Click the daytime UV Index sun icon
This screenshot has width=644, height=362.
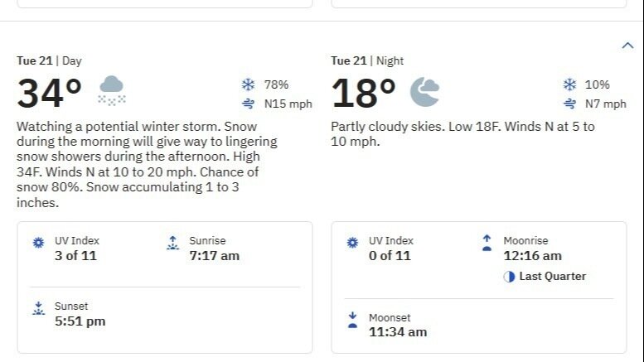(x=38, y=243)
